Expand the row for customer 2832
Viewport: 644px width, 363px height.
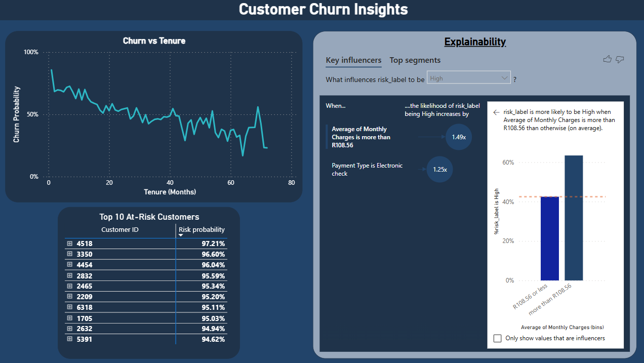coord(70,275)
